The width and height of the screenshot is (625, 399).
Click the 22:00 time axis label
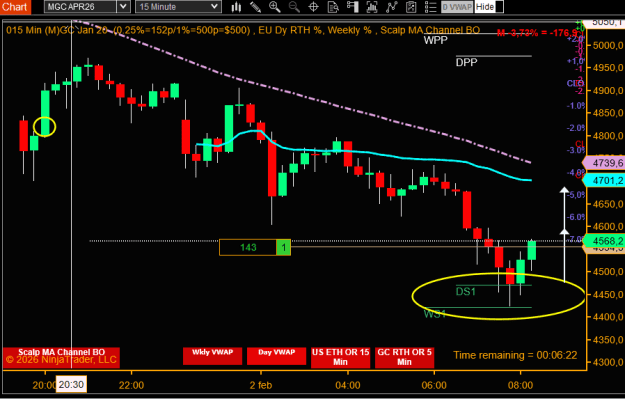[x=132, y=385]
